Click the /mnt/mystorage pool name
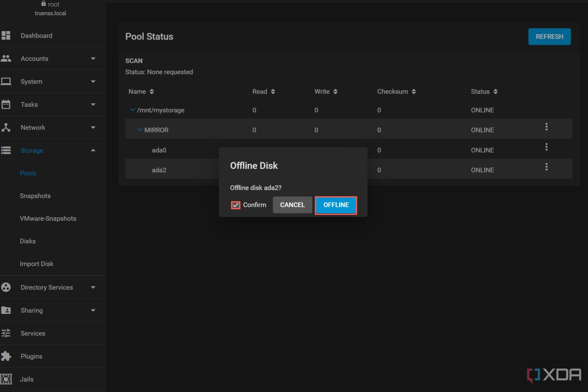 pyautogui.click(x=160, y=110)
